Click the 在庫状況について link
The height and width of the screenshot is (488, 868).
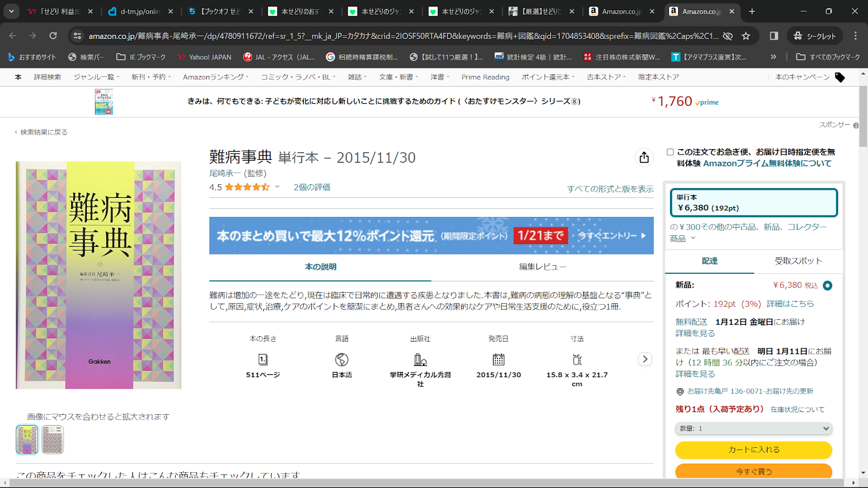(x=797, y=409)
